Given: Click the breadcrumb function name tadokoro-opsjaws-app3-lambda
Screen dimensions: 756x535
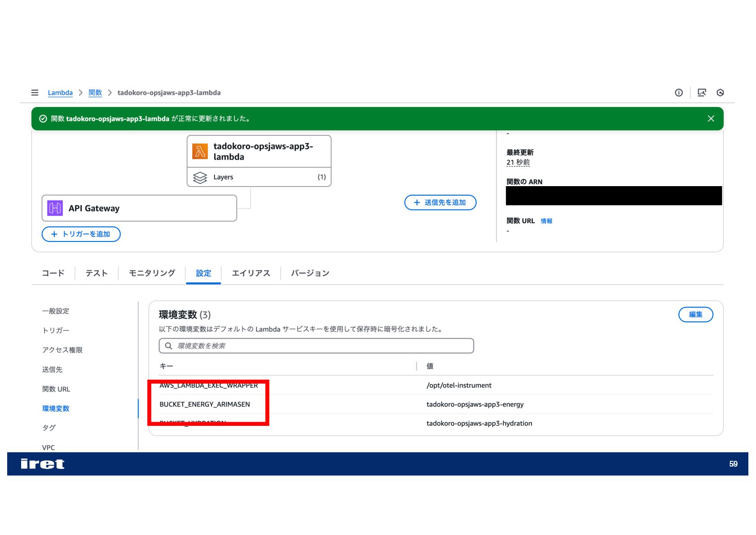Looking at the screenshot, I should tap(169, 93).
